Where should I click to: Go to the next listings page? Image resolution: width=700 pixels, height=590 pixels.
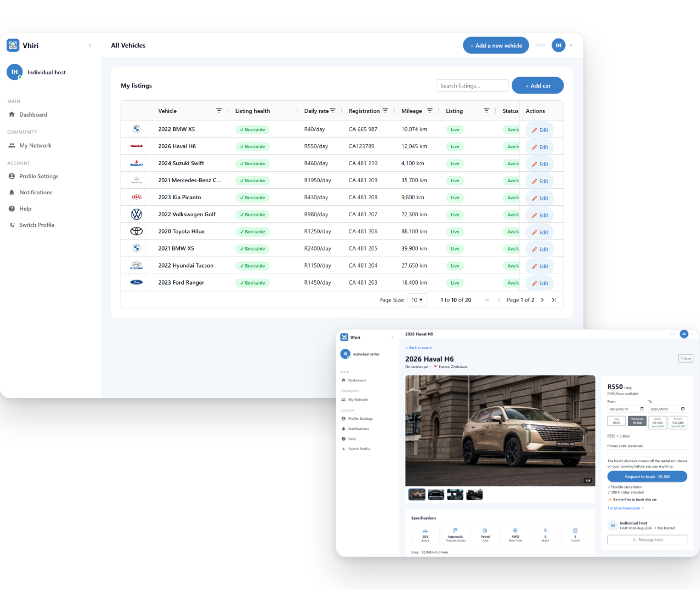542,300
